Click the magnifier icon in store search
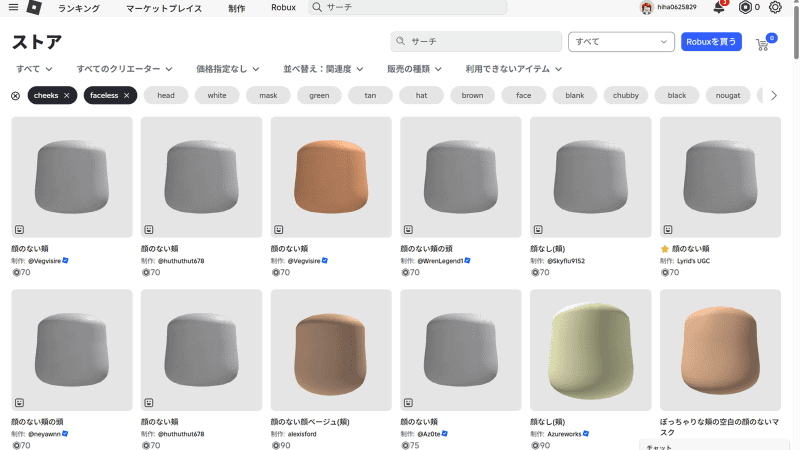The width and height of the screenshot is (800, 450). click(401, 41)
